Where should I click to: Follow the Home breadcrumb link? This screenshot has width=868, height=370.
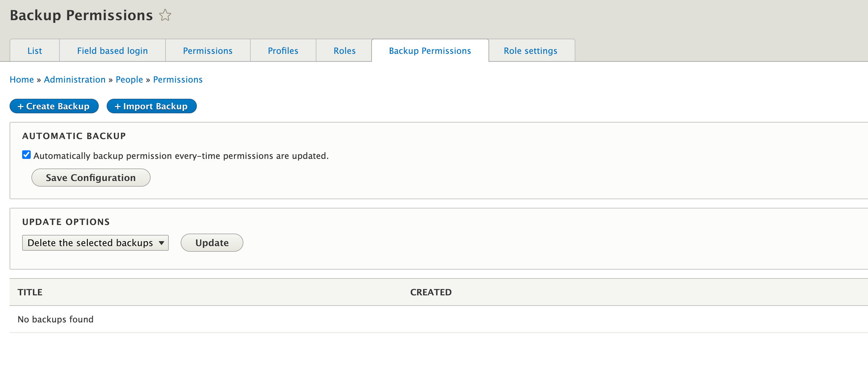click(21, 80)
